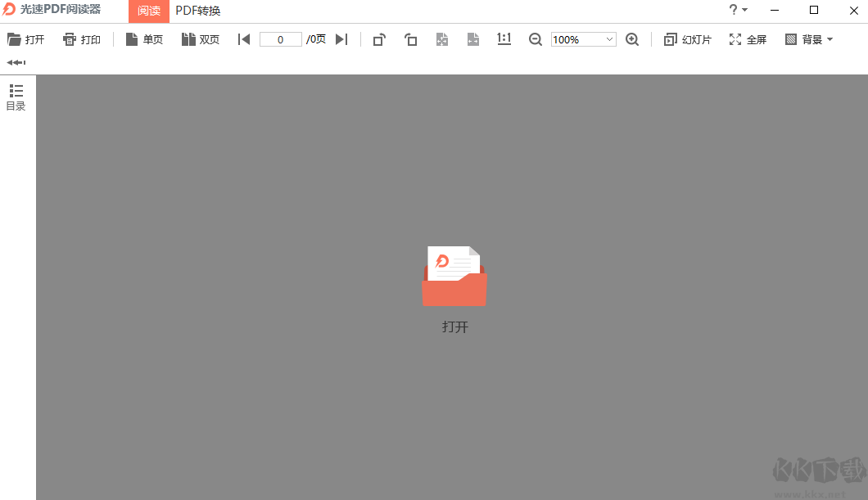
Task: Jump to first page with left arrow
Action: pyautogui.click(x=243, y=38)
